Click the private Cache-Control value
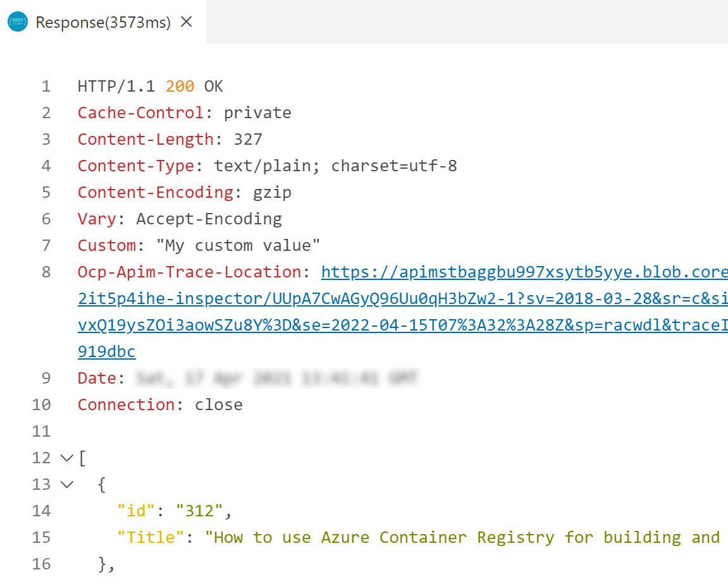 (x=257, y=112)
